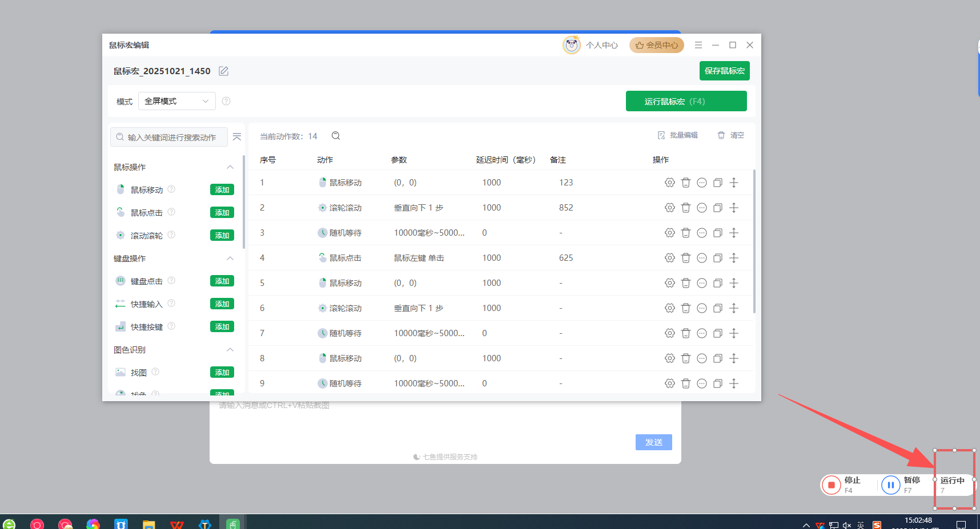
Task: Click the collapse-all icon beside search box
Action: pyautogui.click(x=237, y=137)
